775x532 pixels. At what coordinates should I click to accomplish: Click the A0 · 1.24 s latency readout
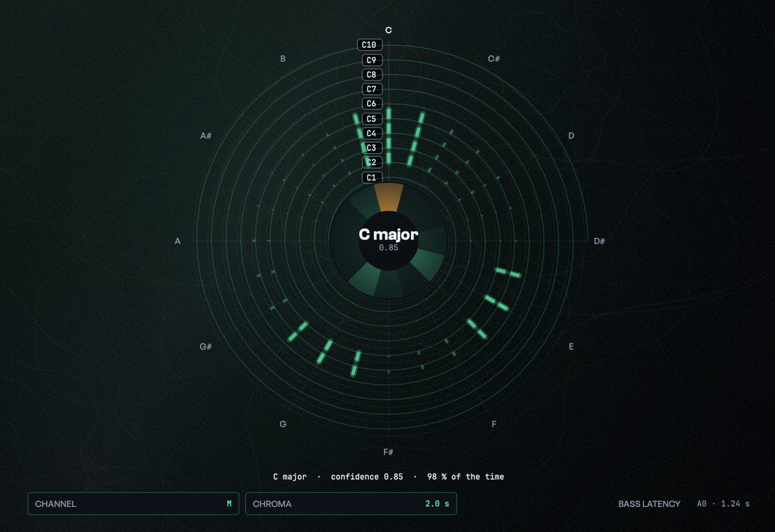pos(723,504)
